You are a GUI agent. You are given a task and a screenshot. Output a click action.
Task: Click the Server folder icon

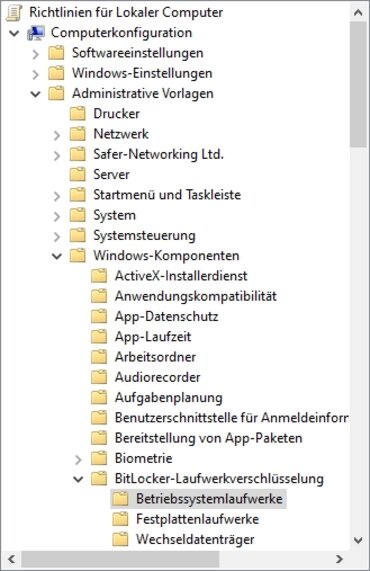click(x=78, y=174)
